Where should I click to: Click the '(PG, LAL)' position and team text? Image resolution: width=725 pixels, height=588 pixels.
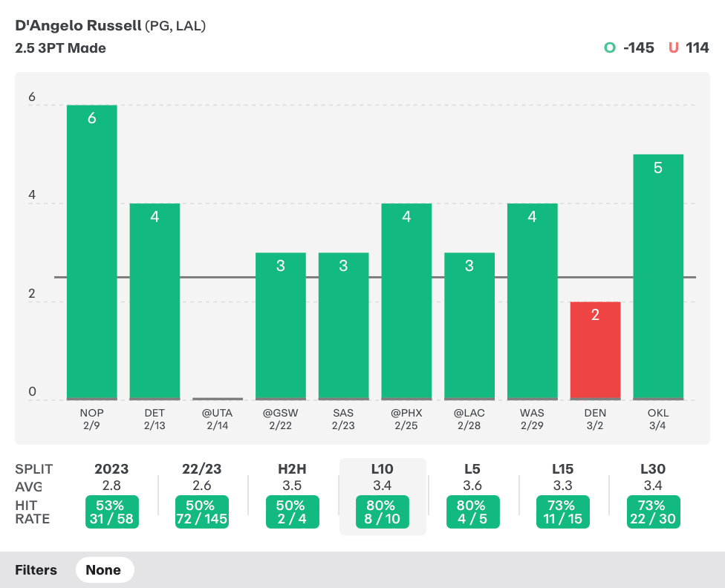[x=175, y=26]
